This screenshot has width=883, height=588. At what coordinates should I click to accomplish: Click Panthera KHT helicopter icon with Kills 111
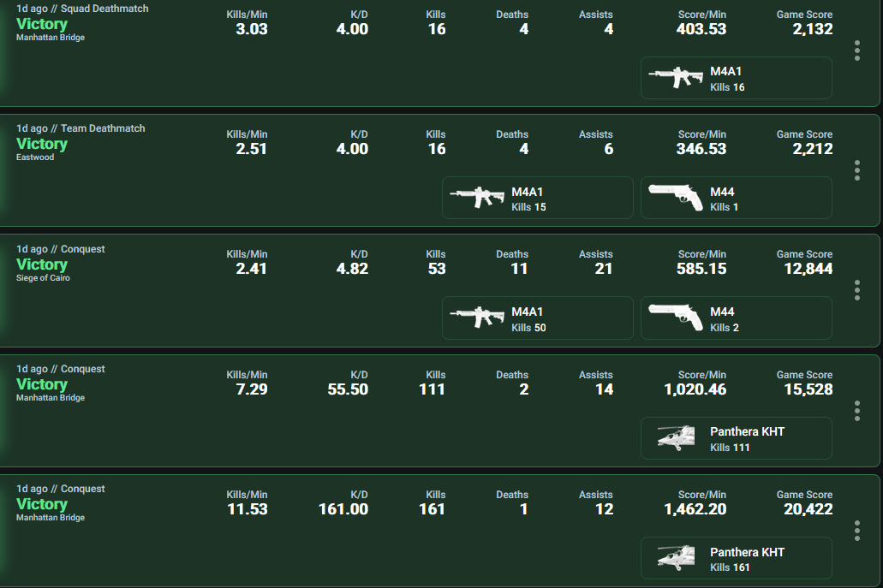coord(676,437)
